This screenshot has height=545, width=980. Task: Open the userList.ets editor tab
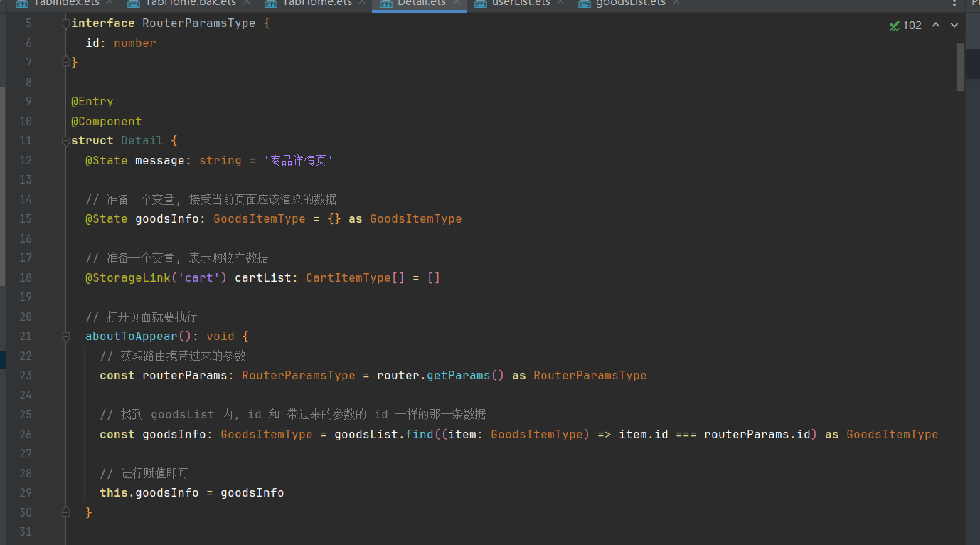(x=521, y=4)
